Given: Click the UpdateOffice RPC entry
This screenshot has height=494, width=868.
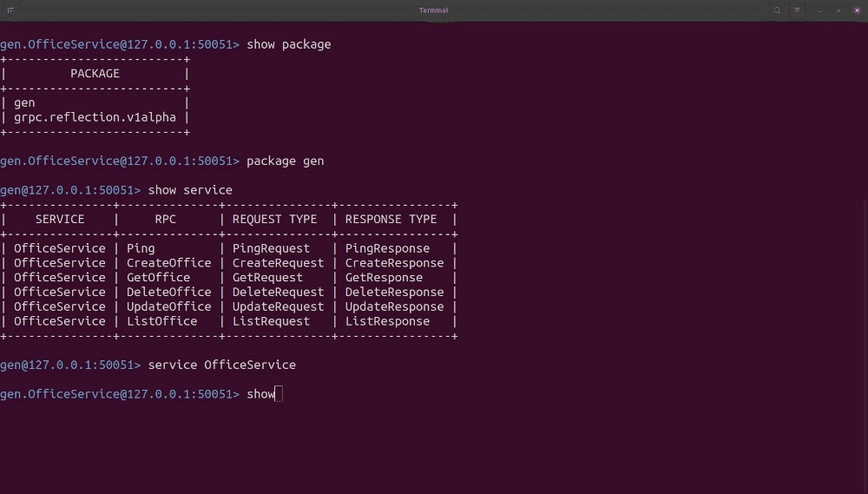Looking at the screenshot, I should [x=168, y=307].
